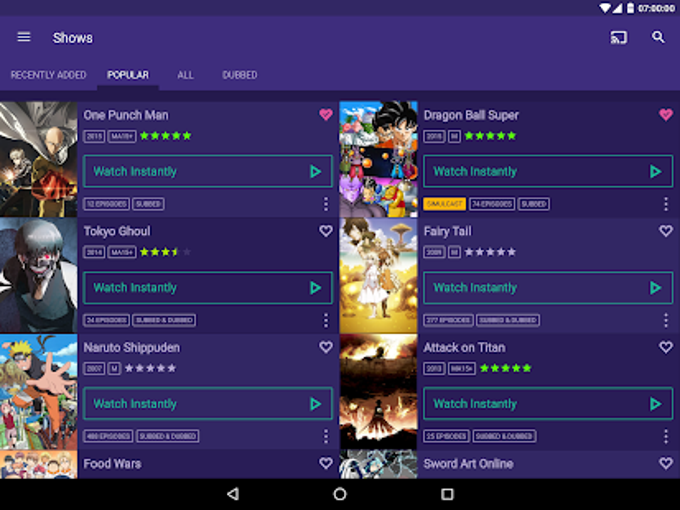680x510 pixels.
Task: Open the hamburger navigation menu
Action: [x=24, y=37]
